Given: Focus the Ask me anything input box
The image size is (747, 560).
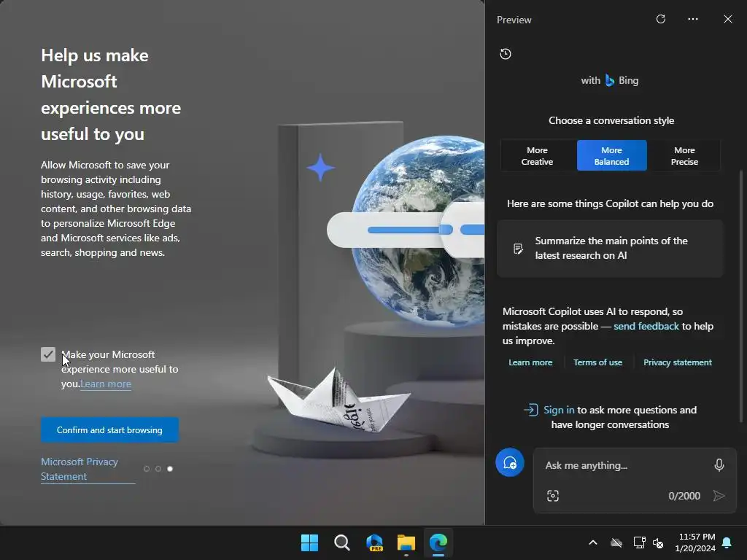Looking at the screenshot, I should (624, 465).
